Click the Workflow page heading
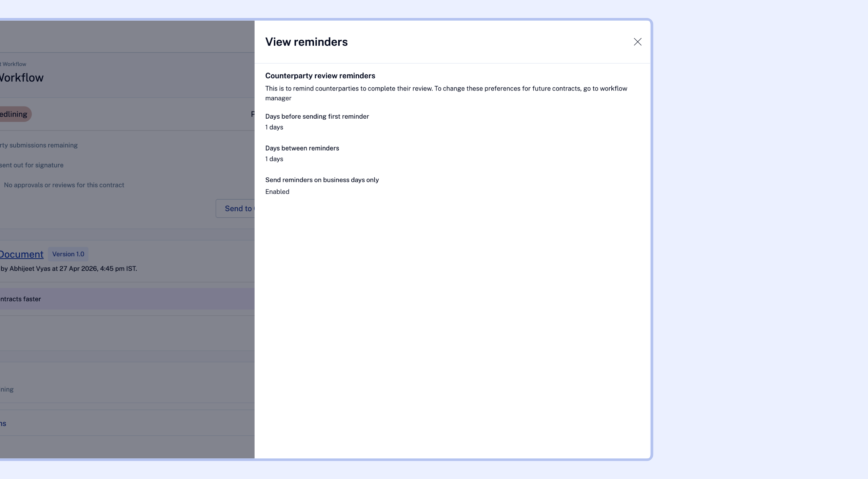 click(21, 78)
